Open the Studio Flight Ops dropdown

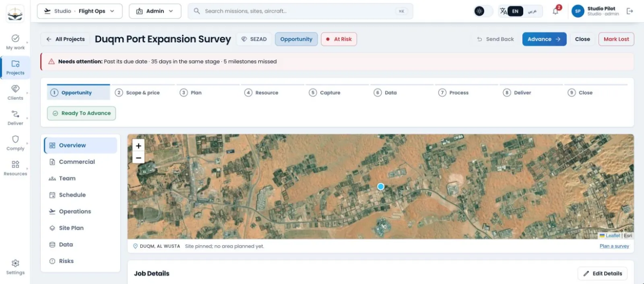pyautogui.click(x=79, y=11)
